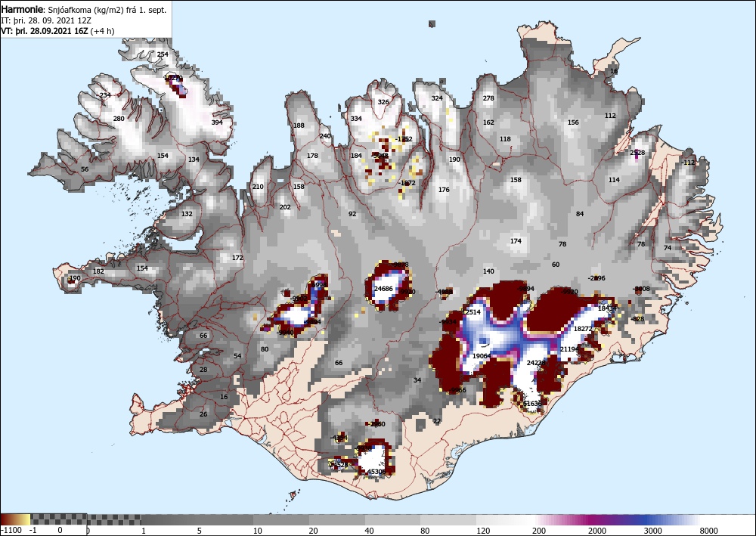Viewport: 756px width, 536px height.
Task: Click map value 60
Action: [556, 265]
